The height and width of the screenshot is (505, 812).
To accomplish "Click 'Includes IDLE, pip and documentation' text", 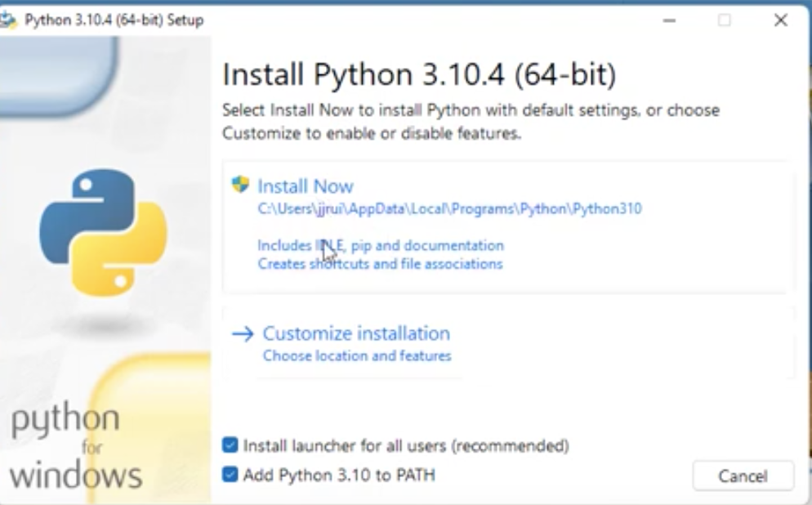I will 380,245.
